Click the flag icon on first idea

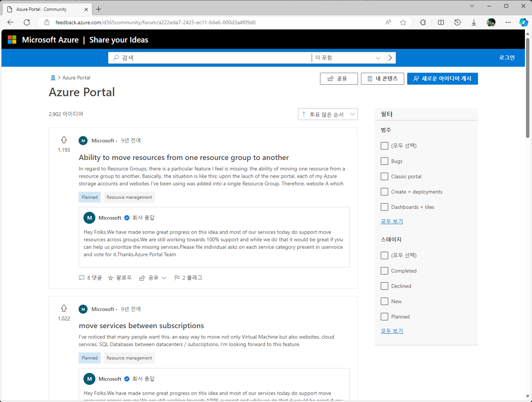pyautogui.click(x=177, y=278)
